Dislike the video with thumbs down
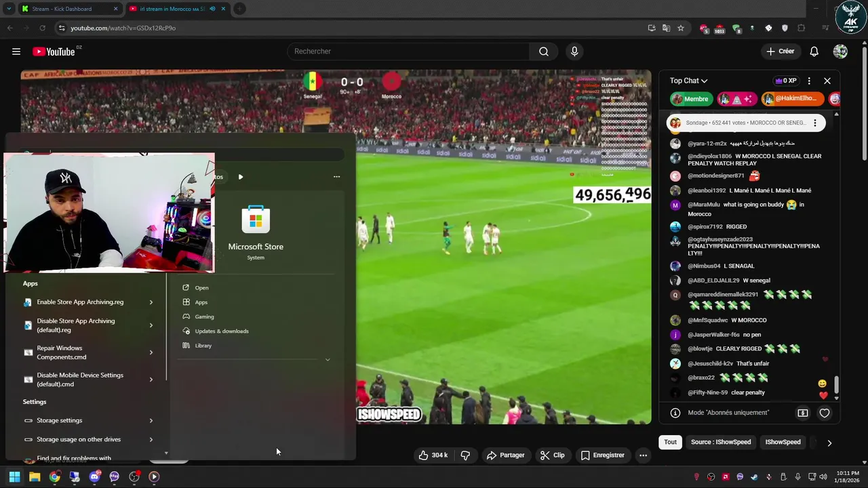The width and height of the screenshot is (868, 488). 465,455
